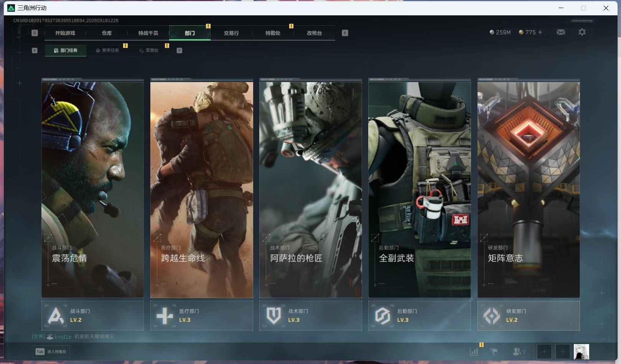Click the D key next sub-tab icon
The height and width of the screenshot is (364, 621).
179,50
